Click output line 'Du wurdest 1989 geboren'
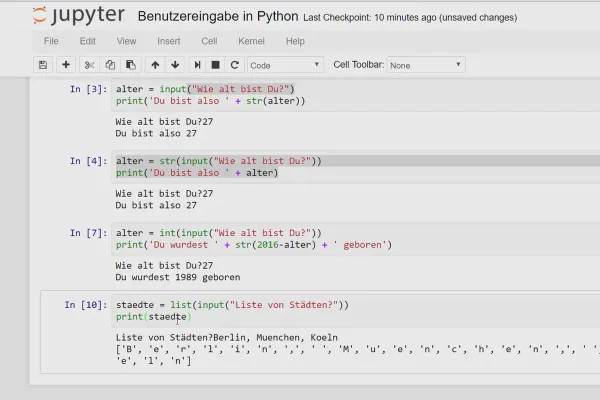 (178, 277)
